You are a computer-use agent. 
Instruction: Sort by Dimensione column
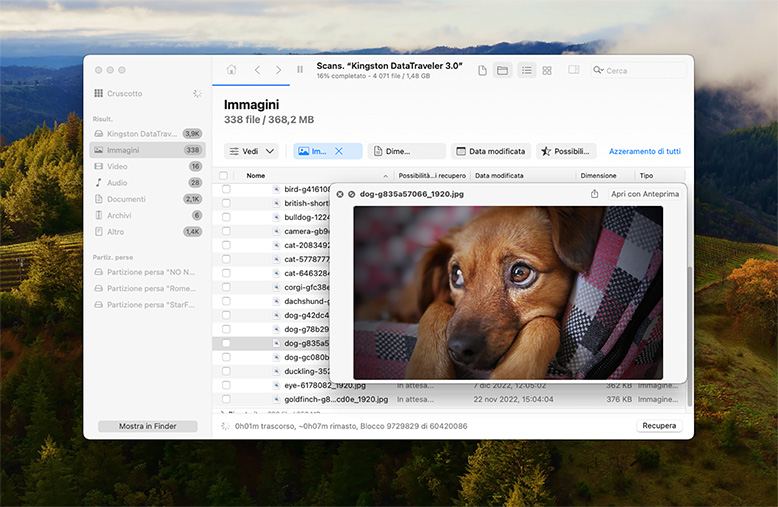click(598, 176)
